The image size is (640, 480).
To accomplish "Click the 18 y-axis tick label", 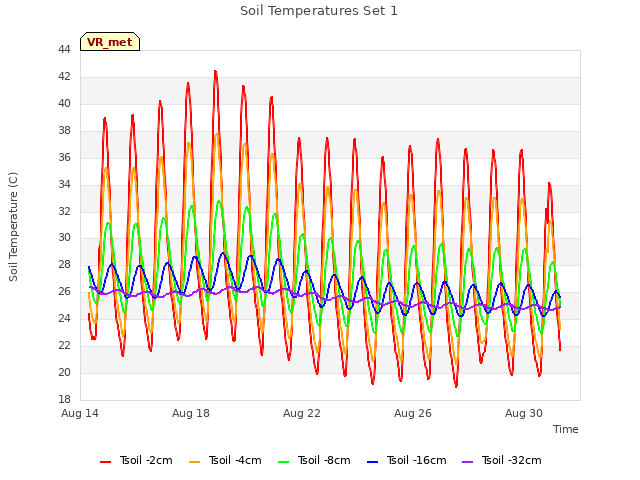I will coord(64,399).
